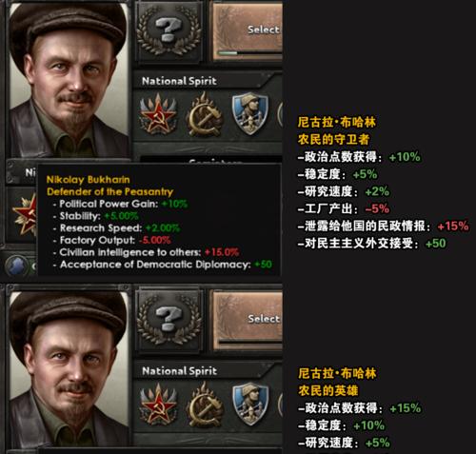Viewport: 476px width, 454px height.
Task: Click the Nikolay Bukharin name in tooltip
Action: click(x=88, y=180)
